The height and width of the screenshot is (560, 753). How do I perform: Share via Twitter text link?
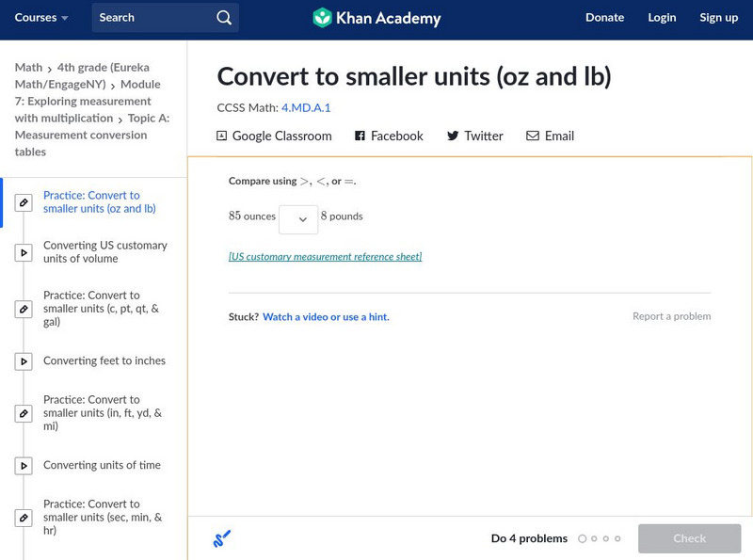(484, 136)
